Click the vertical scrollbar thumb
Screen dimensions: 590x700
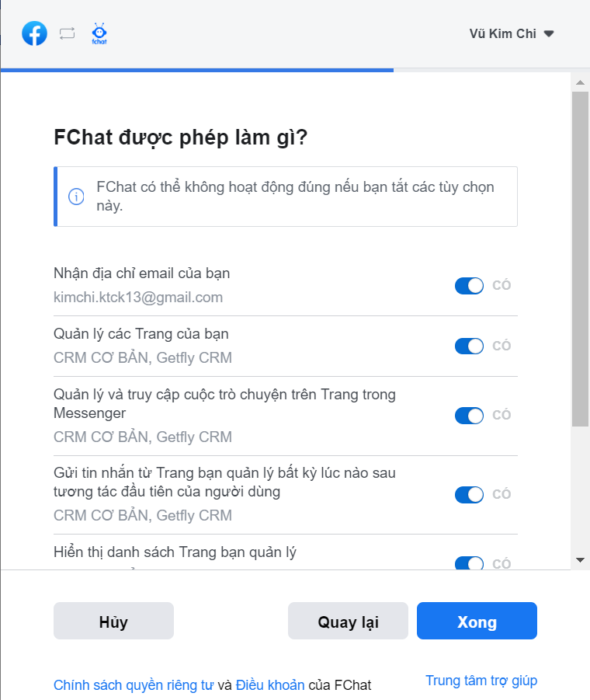pyautogui.click(x=580, y=256)
